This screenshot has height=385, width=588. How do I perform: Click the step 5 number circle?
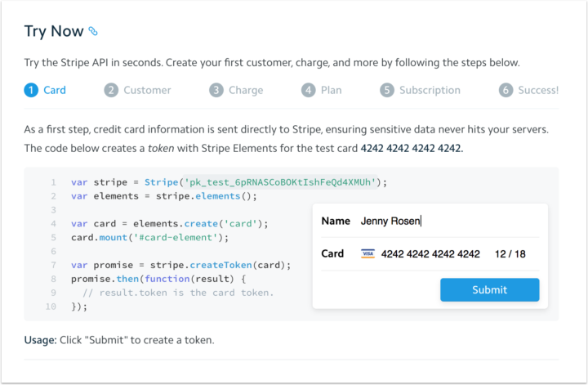tap(387, 90)
